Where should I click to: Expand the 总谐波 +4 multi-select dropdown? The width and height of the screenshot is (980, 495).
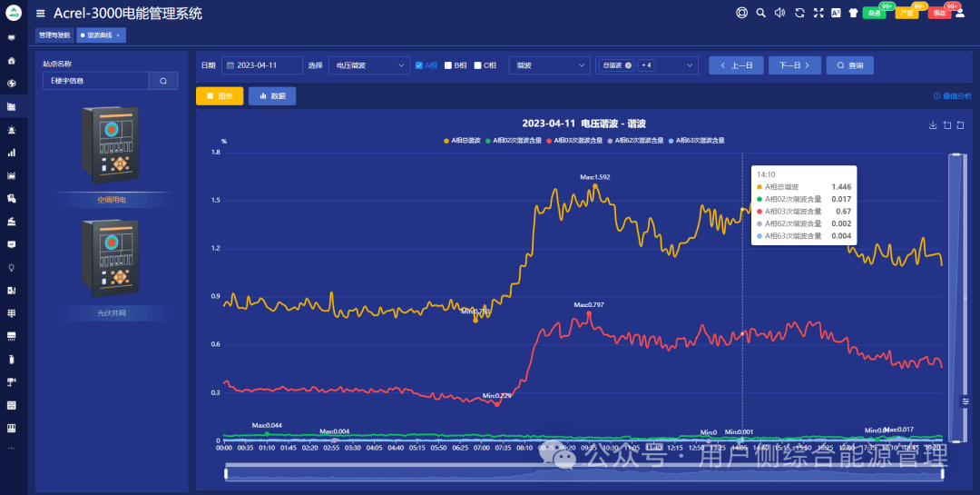click(647, 65)
